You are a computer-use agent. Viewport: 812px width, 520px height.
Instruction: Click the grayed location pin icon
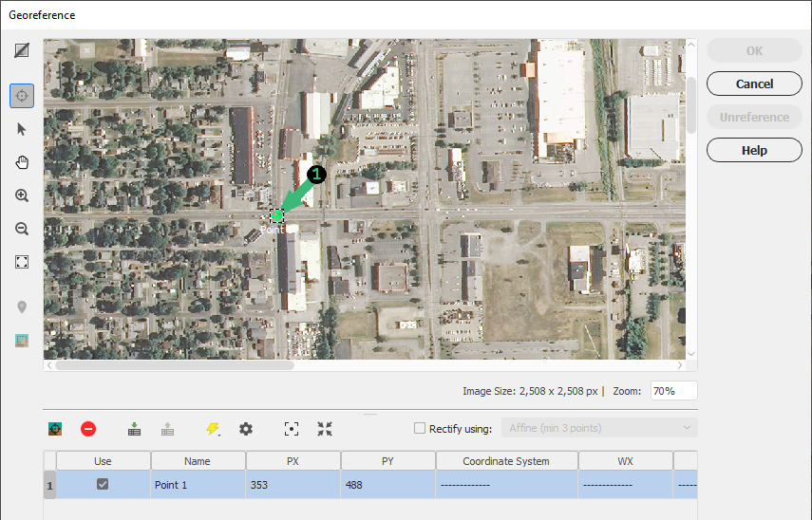click(22, 307)
